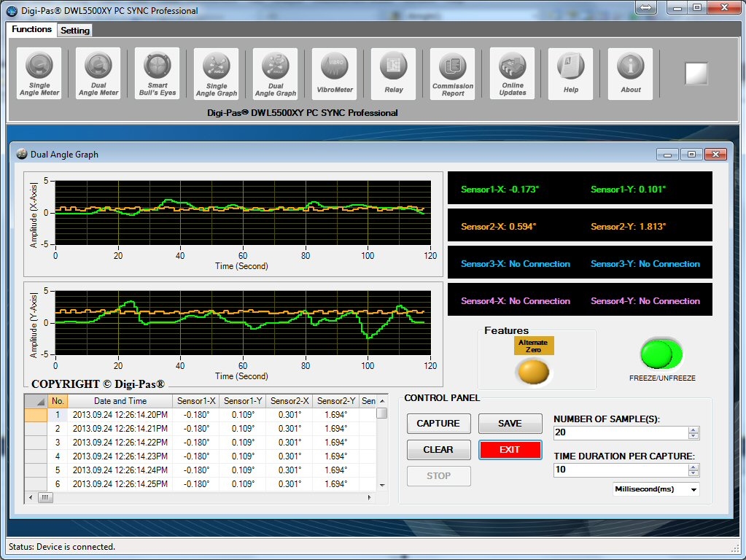The width and height of the screenshot is (746, 560).
Task: Click the row header of row 1
Action: [x=36, y=415]
